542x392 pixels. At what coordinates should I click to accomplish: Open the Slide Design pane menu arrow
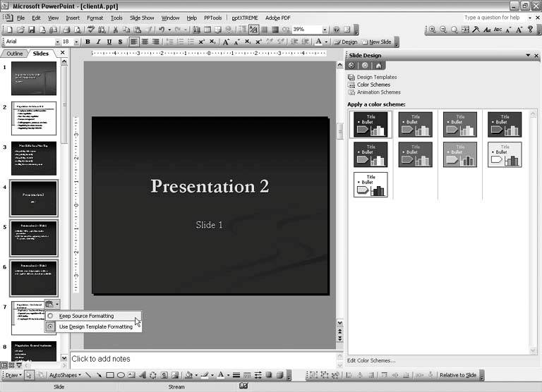(x=526, y=55)
